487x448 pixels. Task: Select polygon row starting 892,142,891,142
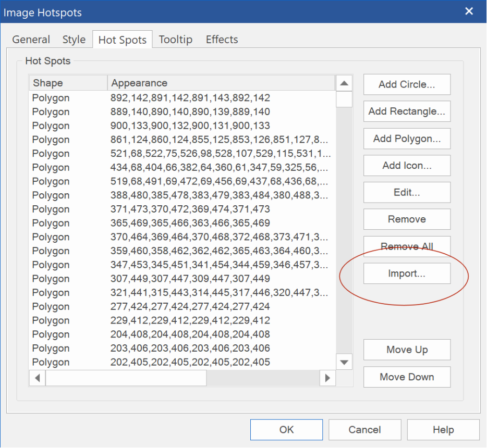coord(182,98)
